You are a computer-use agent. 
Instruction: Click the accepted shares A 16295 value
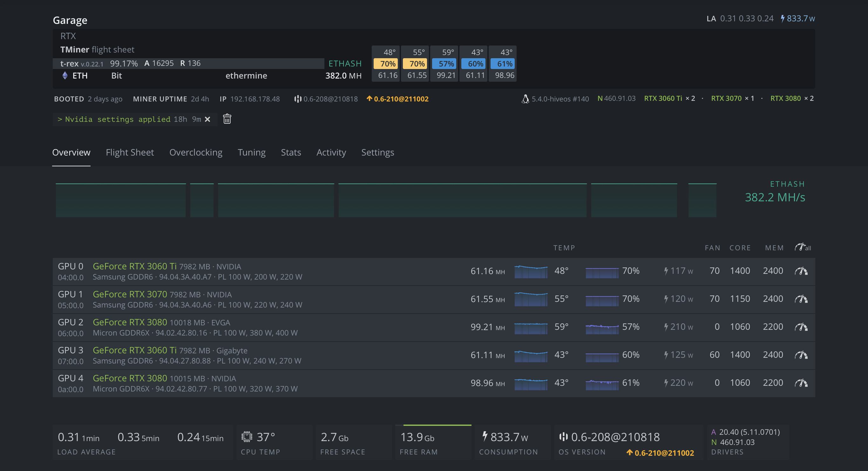(x=159, y=63)
